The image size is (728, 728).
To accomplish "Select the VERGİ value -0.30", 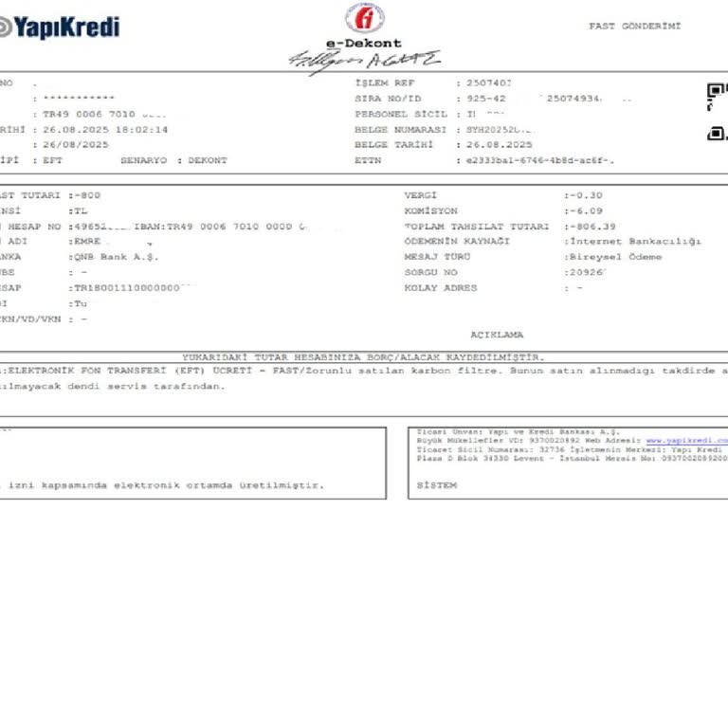I will [586, 195].
